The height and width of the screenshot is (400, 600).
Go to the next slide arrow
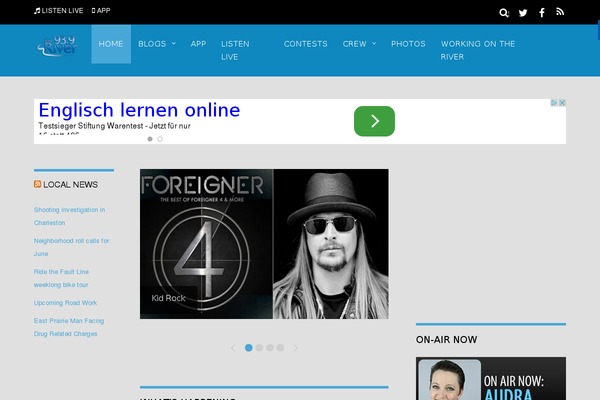click(x=295, y=348)
